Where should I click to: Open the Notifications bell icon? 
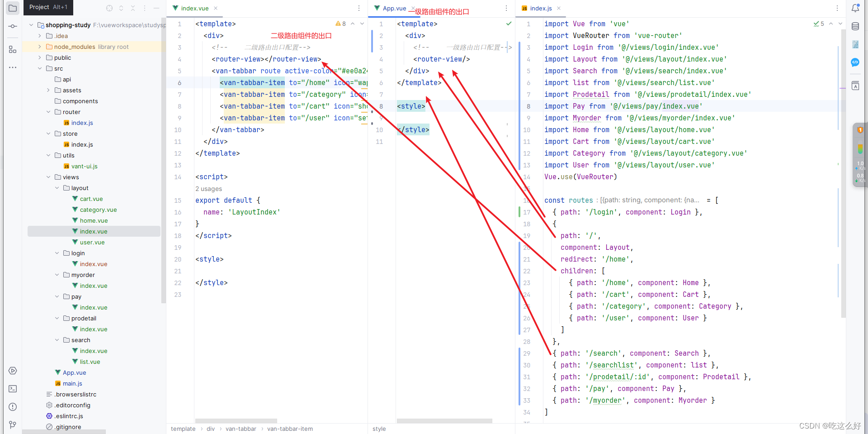(855, 8)
